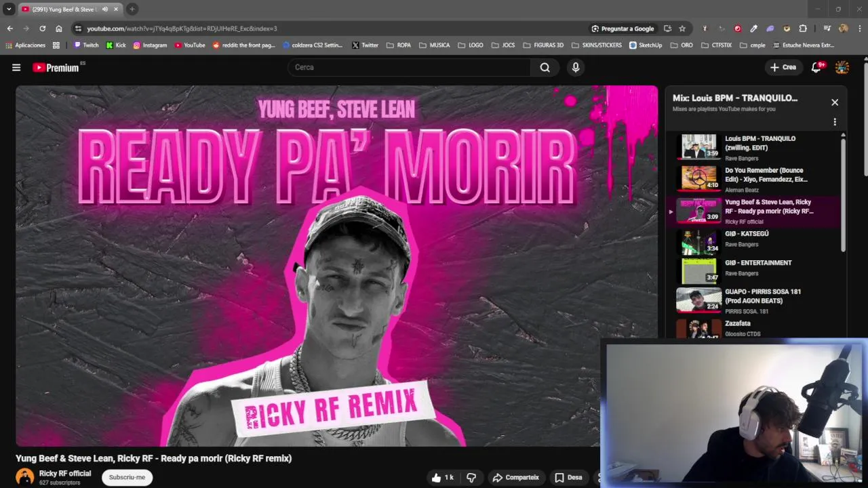Play Do You Remember (Bounce Edit) thumbnail
868x488 pixels.
698,178
